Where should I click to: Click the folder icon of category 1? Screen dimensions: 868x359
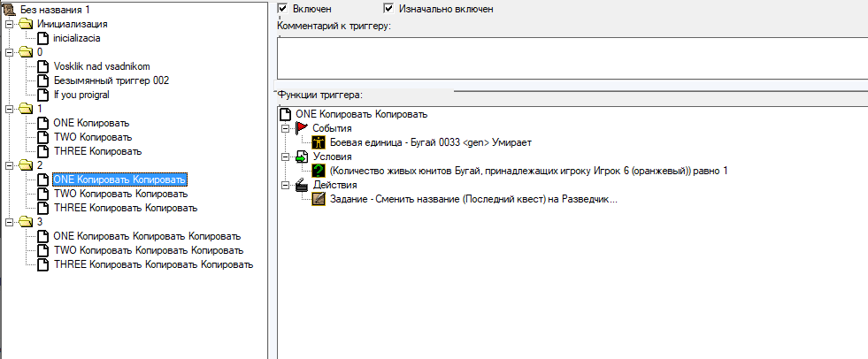click(x=25, y=109)
